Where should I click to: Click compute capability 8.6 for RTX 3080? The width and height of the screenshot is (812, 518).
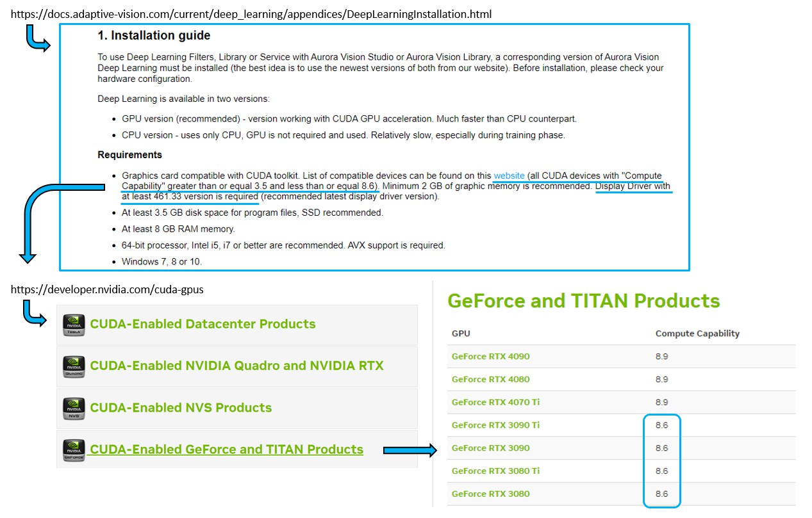[x=661, y=494]
